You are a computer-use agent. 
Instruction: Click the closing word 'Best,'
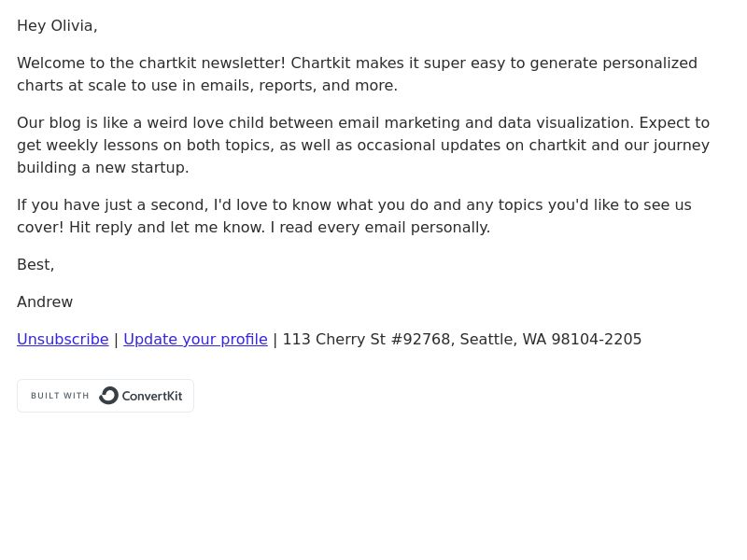[35, 264]
